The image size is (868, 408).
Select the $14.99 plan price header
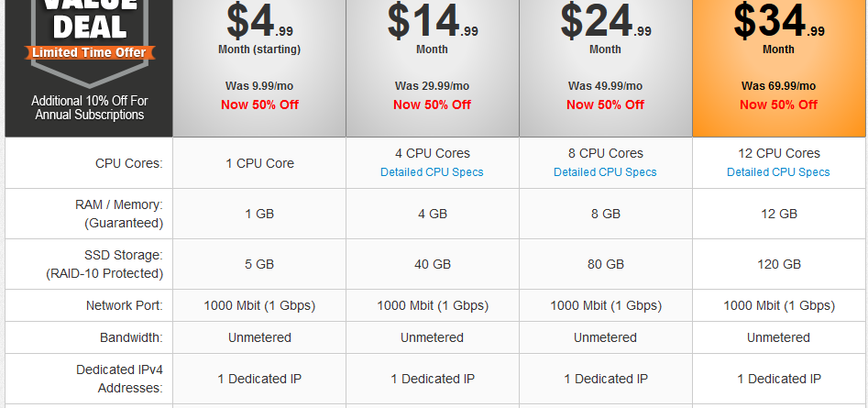433,69
